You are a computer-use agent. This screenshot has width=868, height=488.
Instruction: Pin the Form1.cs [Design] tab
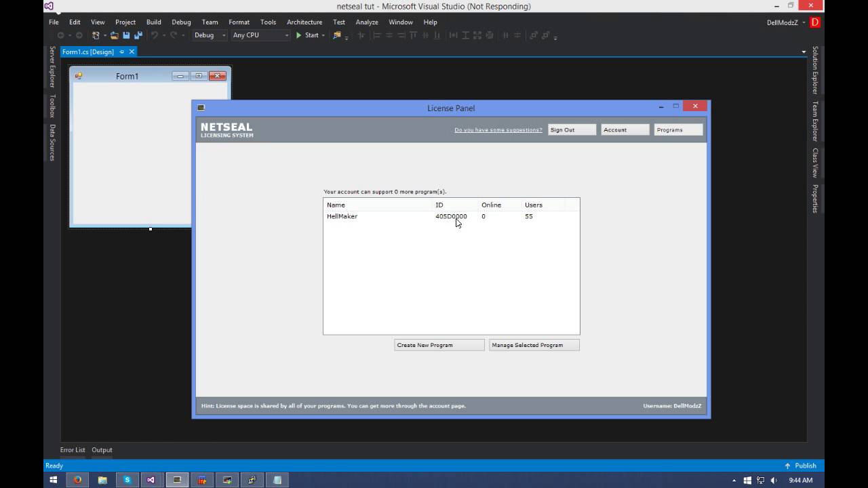122,52
